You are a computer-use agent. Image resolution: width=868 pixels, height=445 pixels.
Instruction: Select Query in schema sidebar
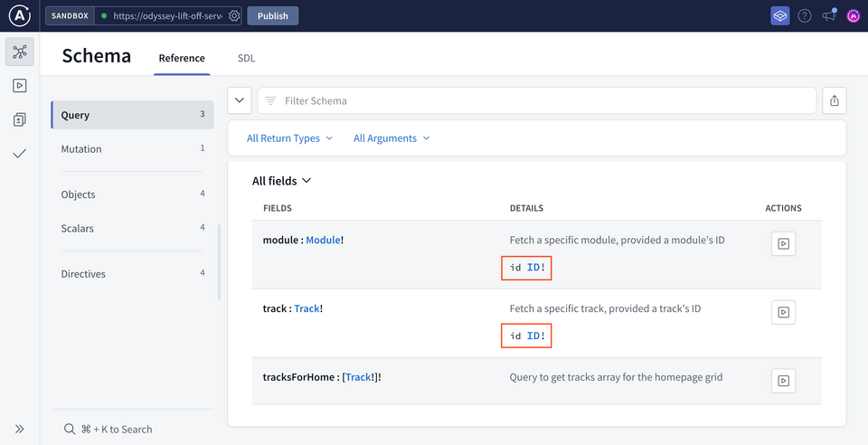132,115
